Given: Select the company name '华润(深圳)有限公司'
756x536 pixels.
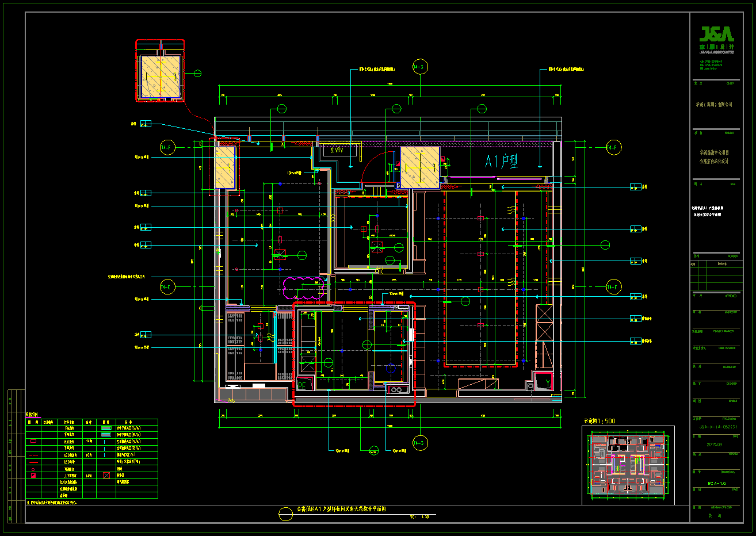Looking at the screenshot, I should 714,104.
